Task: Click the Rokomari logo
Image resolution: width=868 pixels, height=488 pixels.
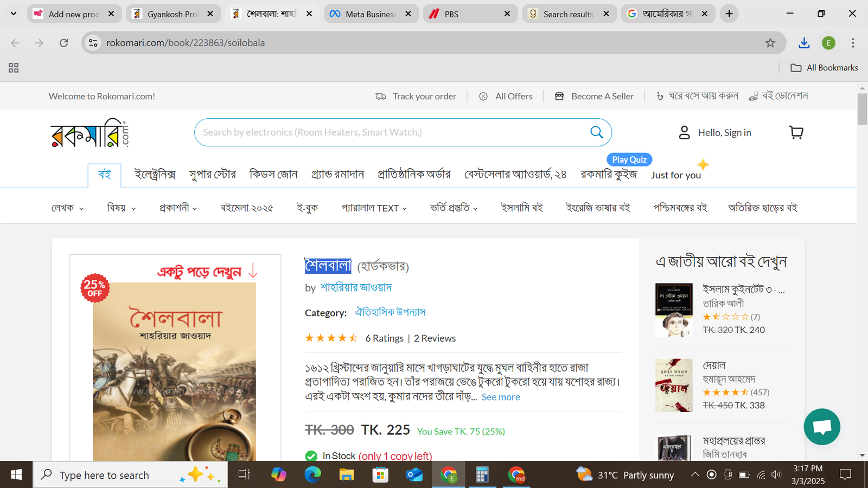Action: [90, 133]
